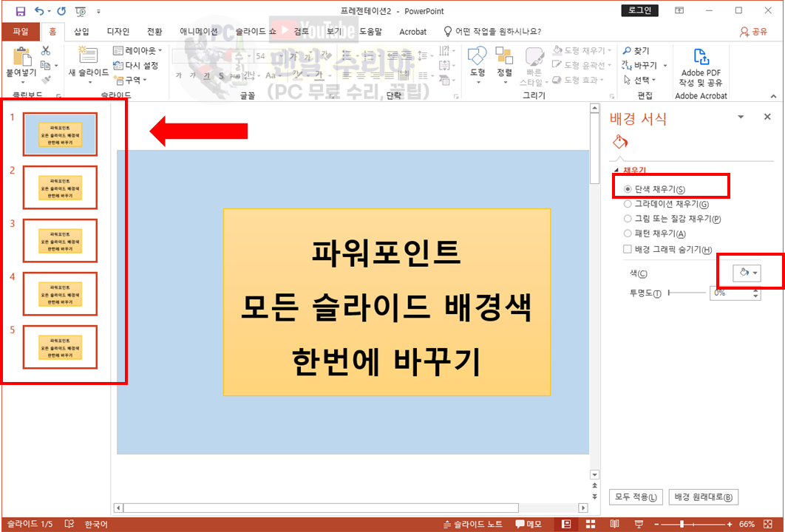Start slide show from status bar
The width and height of the screenshot is (785, 532).
pyautogui.click(x=639, y=524)
